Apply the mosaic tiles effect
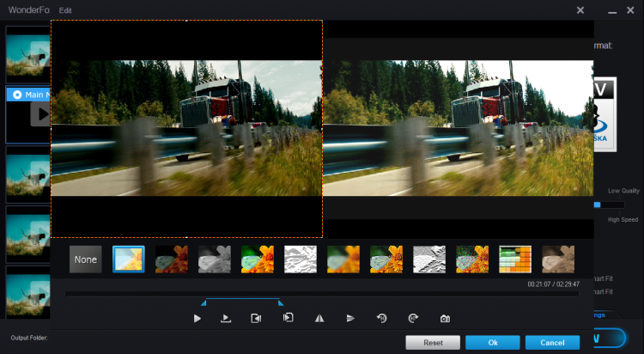 tap(515, 259)
